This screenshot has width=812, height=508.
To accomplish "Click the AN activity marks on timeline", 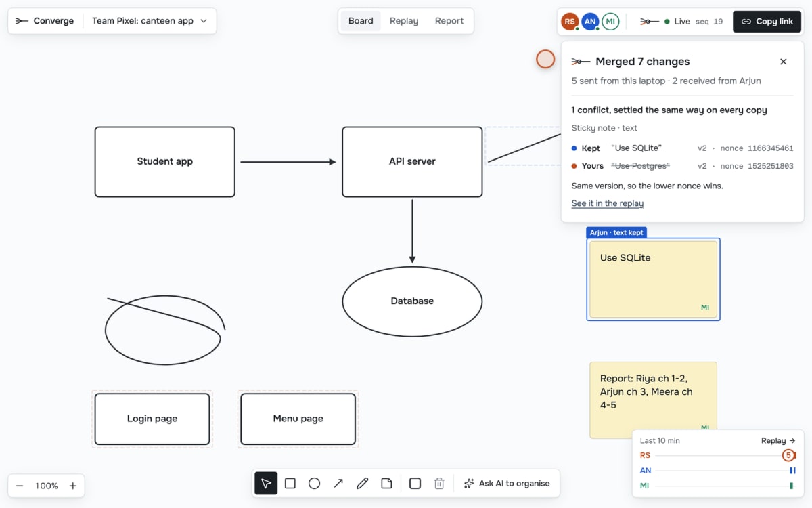I will (x=792, y=471).
